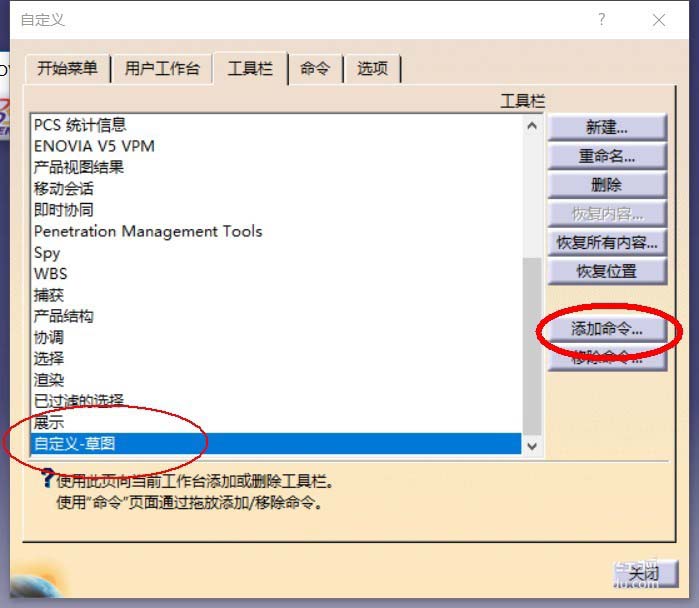The height and width of the screenshot is (608, 699).
Task: Open the 选项 tab
Action: pos(372,69)
